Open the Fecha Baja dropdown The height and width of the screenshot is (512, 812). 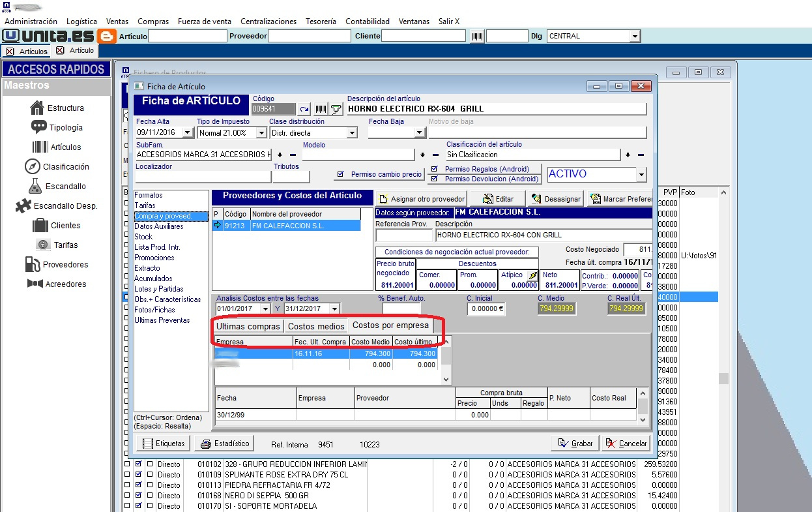coord(420,133)
